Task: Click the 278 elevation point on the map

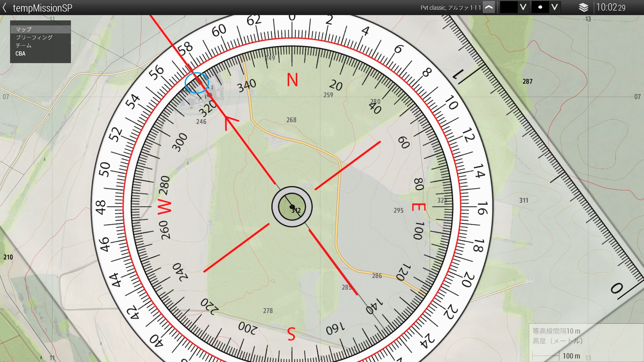Action: pos(267,311)
